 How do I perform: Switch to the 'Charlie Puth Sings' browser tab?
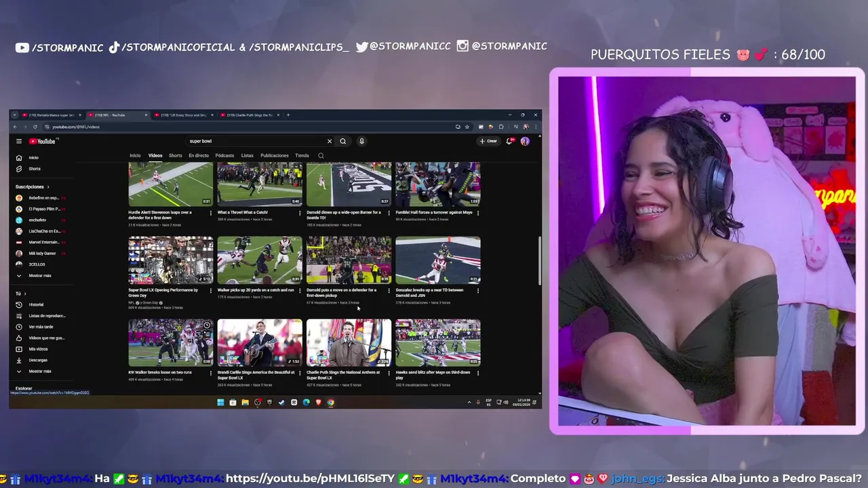249,115
